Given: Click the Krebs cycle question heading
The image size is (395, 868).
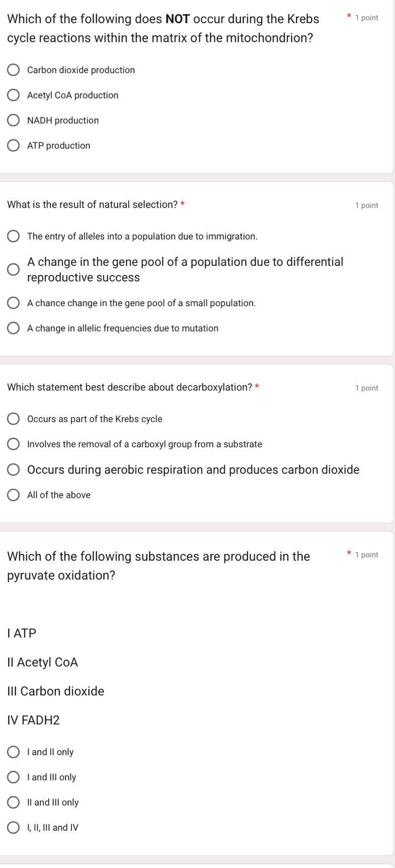Looking at the screenshot, I should point(160,28).
